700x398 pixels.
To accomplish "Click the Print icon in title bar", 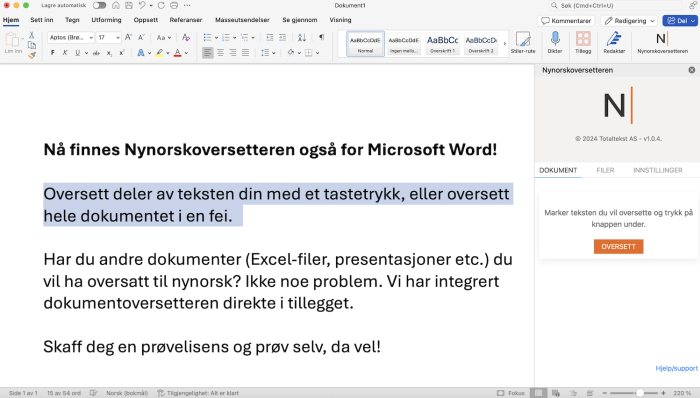I will [174, 5].
